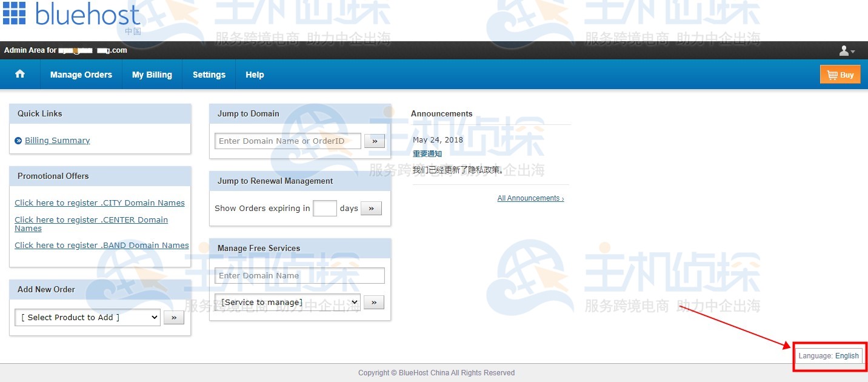Click the arrow button in Manage Free Services
The height and width of the screenshot is (382, 868).
[374, 302]
